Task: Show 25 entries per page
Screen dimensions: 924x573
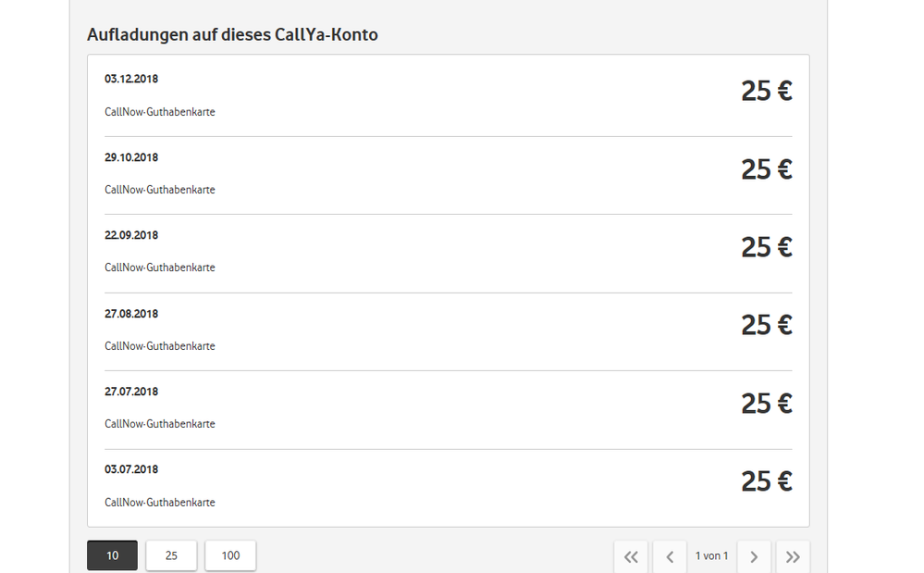Action: point(171,555)
